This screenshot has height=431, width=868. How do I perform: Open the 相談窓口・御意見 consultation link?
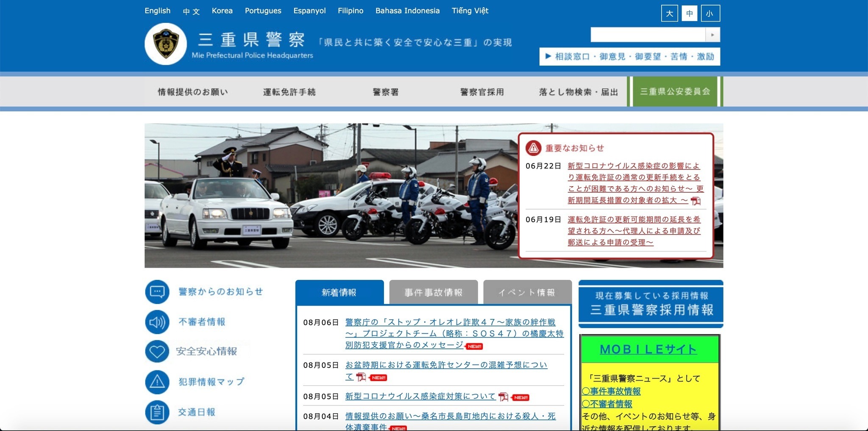coord(629,56)
